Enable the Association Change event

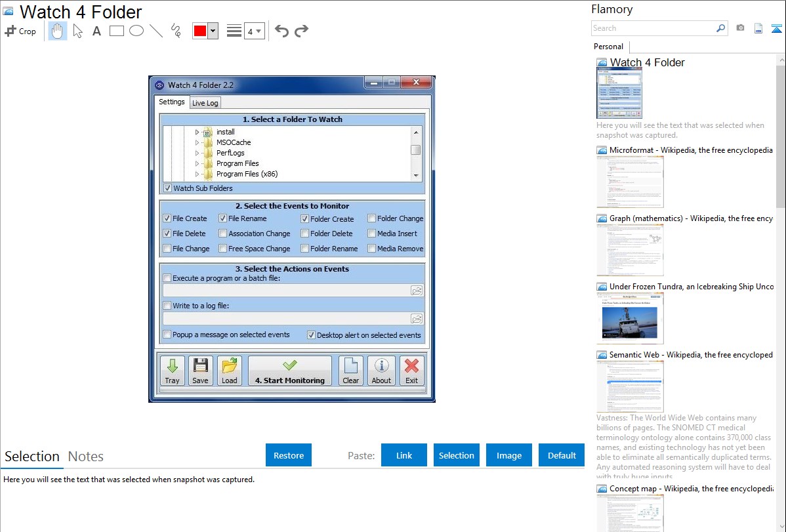click(222, 233)
